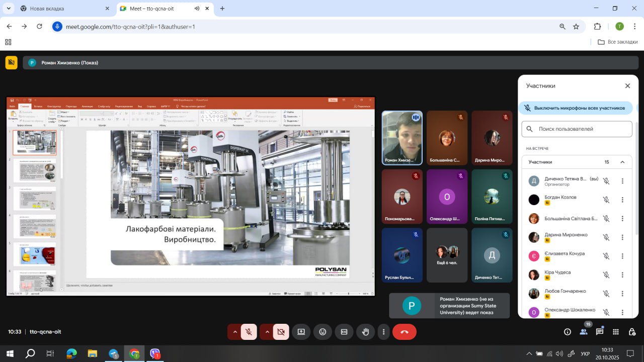Open the chat with everyone panel
This screenshot has height=362, width=644.
pos(600,332)
